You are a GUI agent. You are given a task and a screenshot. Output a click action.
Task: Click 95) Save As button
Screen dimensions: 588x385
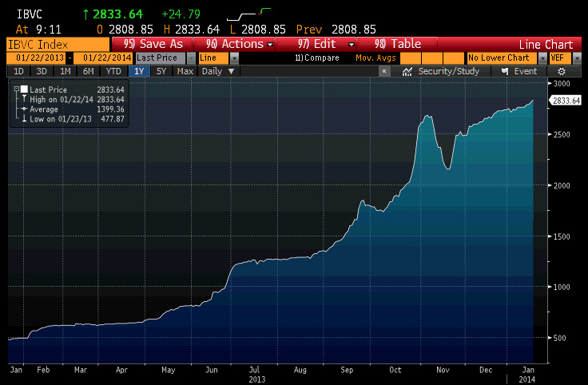(x=153, y=44)
